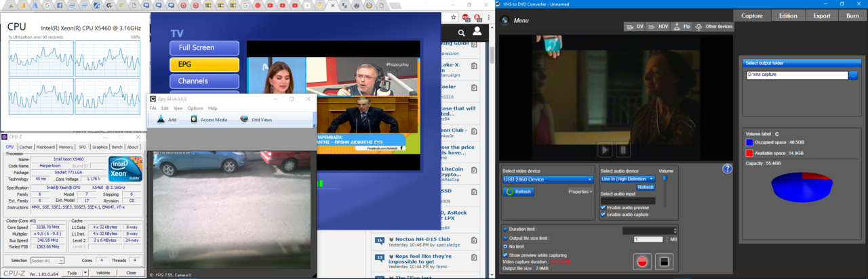Stop capture with the black stop button
This screenshot has height=279, width=868.
pos(665,261)
